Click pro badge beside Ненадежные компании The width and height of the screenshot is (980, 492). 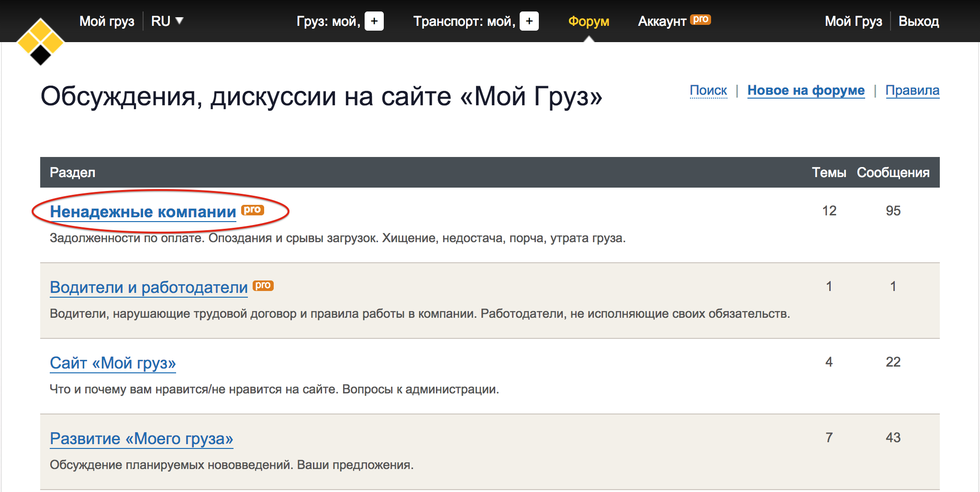click(x=253, y=210)
